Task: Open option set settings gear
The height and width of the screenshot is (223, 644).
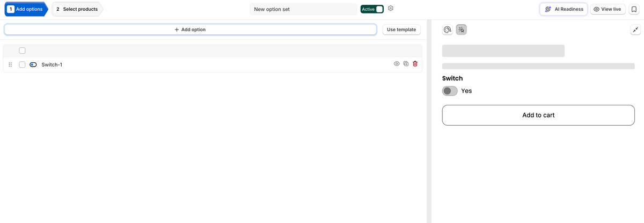Action: 391,9
